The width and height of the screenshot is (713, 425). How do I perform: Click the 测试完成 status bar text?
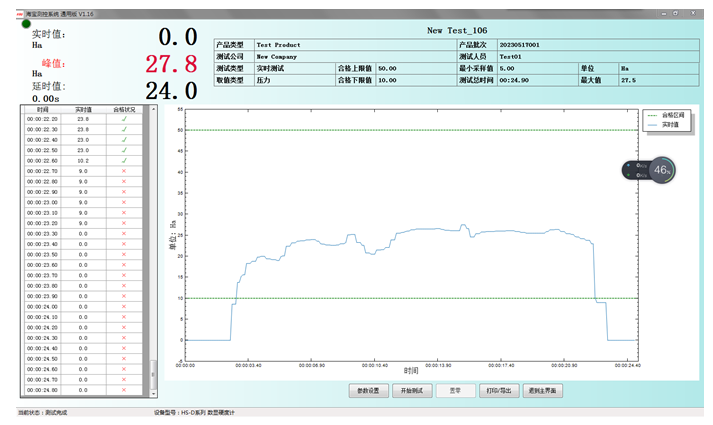coord(56,413)
